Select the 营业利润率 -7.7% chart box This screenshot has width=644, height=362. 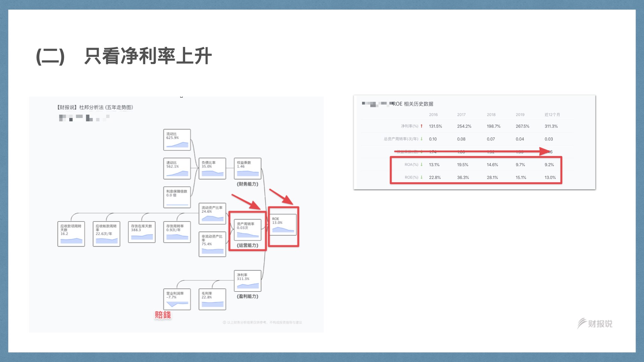[x=177, y=299]
